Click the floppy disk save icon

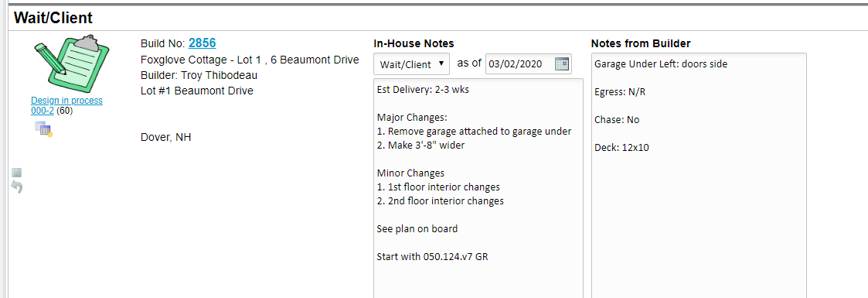point(16,173)
